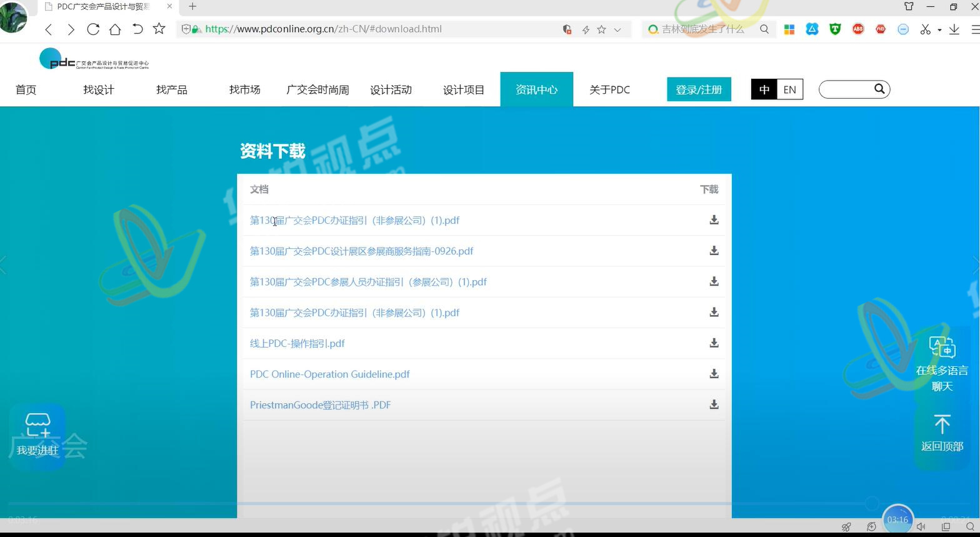Click the browser forward arrow
This screenshot has height=537, width=980.
(71, 29)
